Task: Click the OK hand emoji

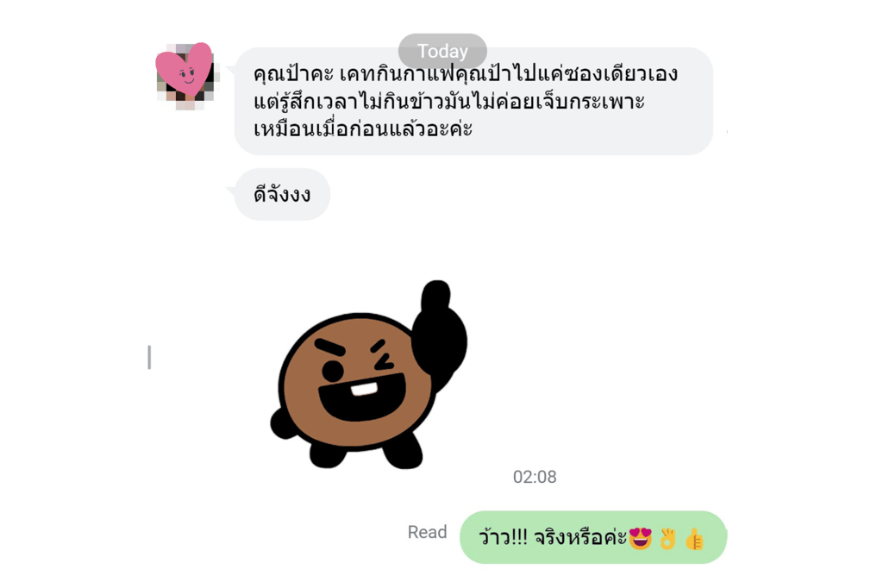Action: pyautogui.click(x=668, y=539)
